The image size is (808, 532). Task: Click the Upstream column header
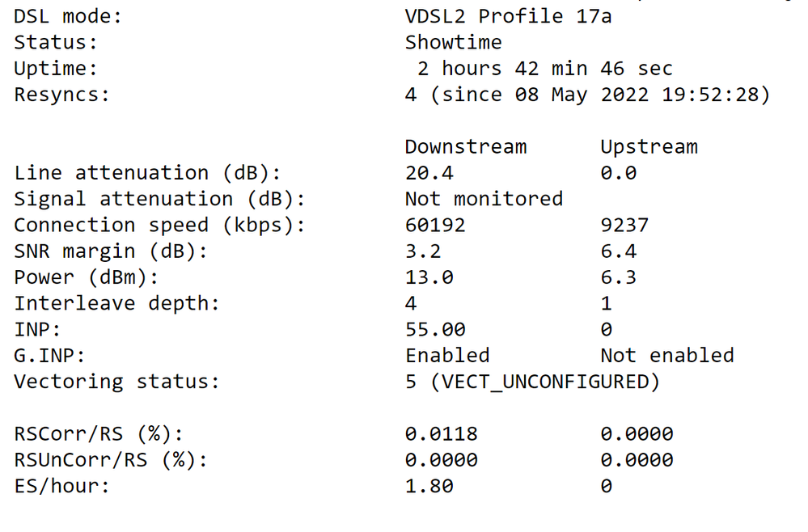pyautogui.click(x=649, y=147)
